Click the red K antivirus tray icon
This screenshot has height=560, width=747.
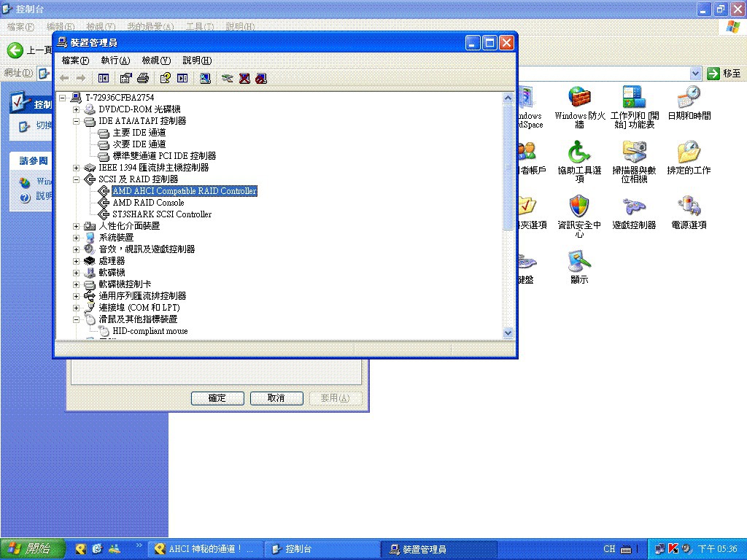tap(673, 549)
